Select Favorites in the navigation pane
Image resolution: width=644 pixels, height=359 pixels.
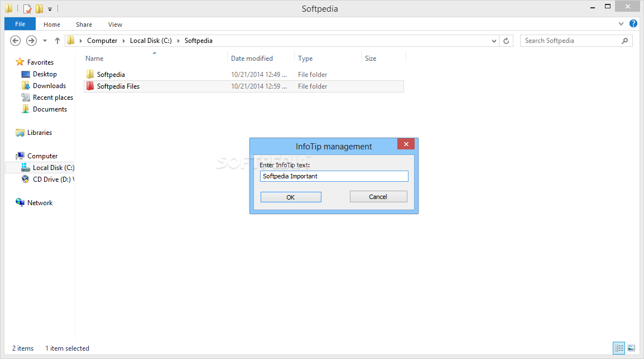40,62
